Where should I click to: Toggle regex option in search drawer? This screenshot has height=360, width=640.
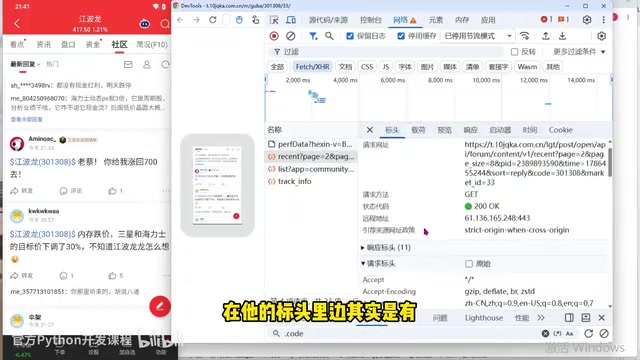tap(558, 333)
